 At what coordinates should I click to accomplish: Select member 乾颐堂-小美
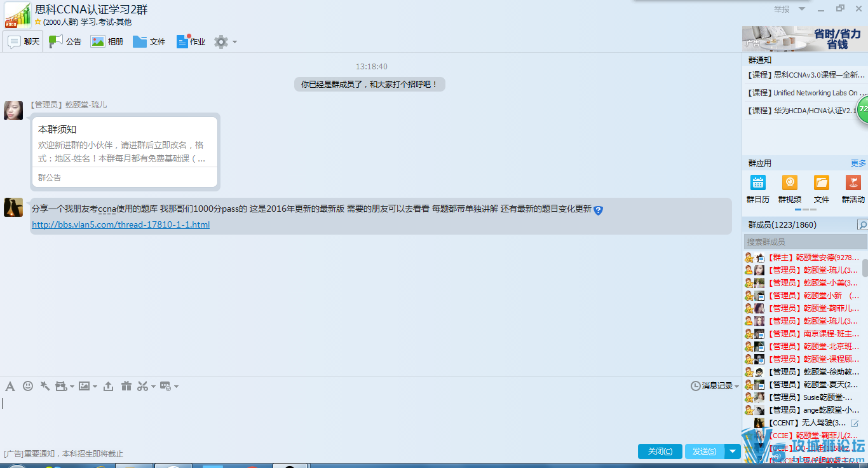tap(802, 283)
